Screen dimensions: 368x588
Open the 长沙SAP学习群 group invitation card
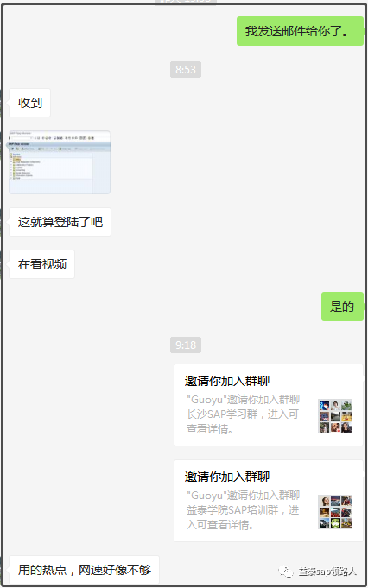pyautogui.click(x=269, y=405)
